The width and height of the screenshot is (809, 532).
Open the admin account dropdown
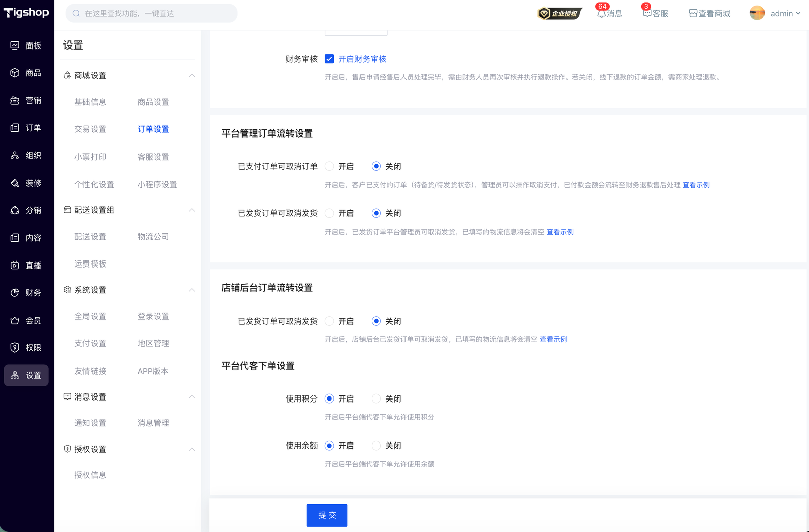click(x=776, y=14)
